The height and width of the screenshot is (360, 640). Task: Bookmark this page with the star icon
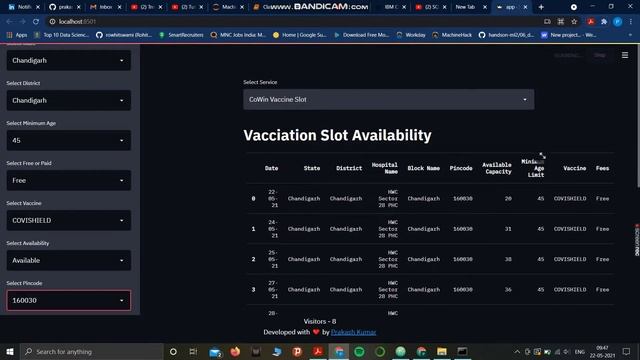[574, 22]
